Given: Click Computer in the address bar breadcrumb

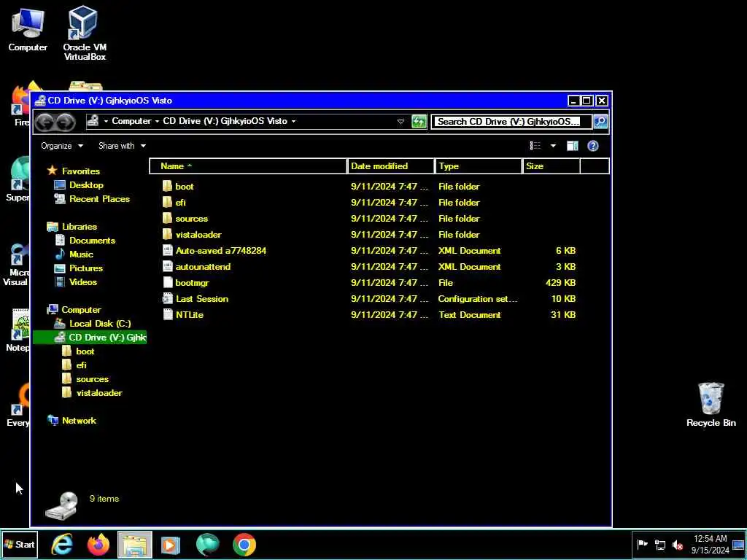Looking at the screenshot, I should click(131, 122).
